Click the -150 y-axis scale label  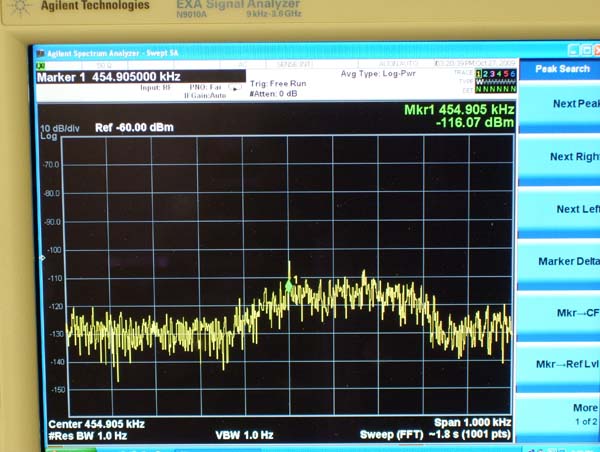(58, 390)
